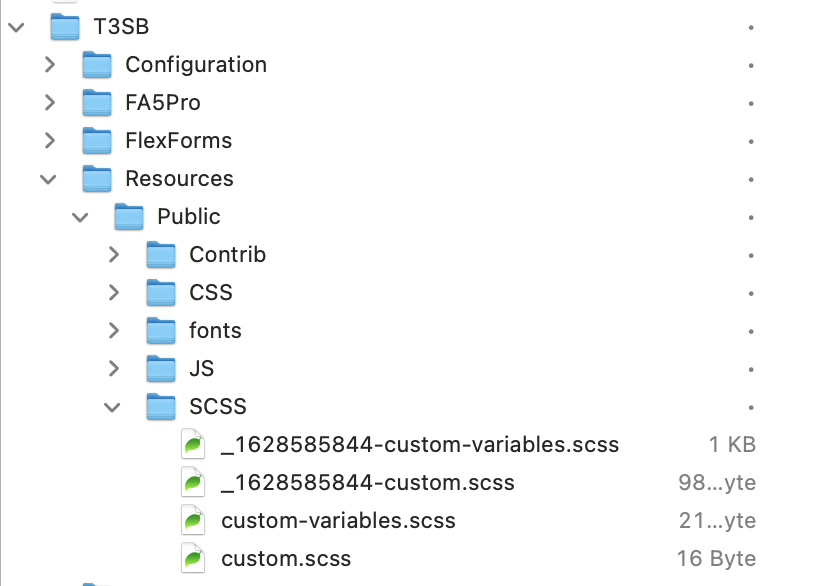Expand the JS folder arrow
Screen dimensions: 816x586
pyautogui.click(x=114, y=368)
